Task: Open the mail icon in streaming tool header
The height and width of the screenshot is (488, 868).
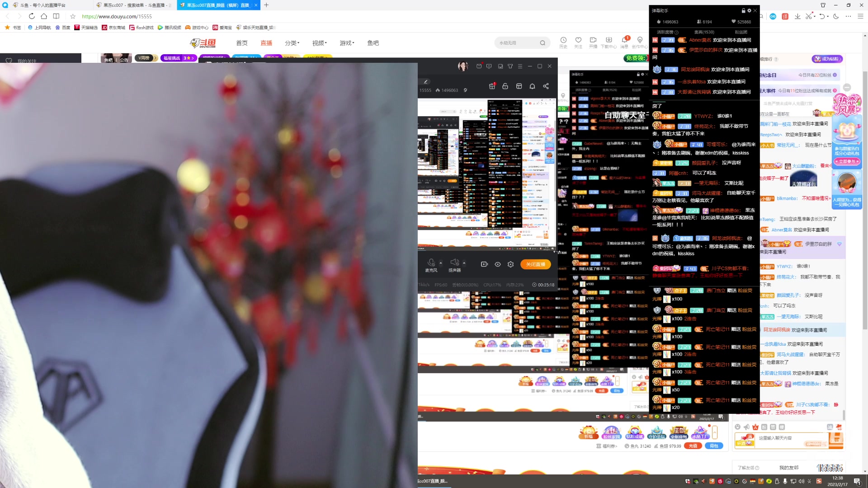Action: coord(479,66)
